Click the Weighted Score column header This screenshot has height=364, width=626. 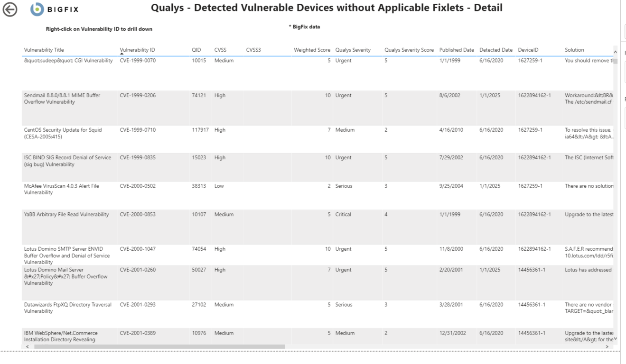tap(312, 50)
